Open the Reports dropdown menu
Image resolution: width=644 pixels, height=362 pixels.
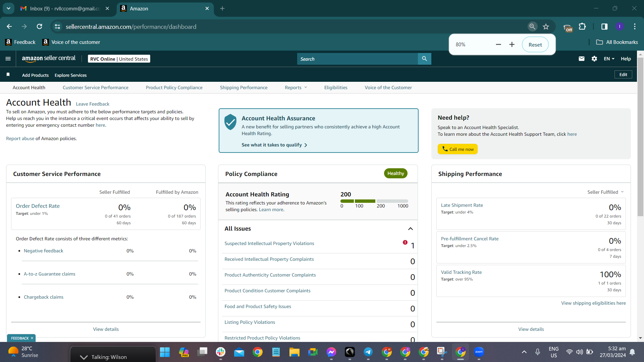(x=296, y=87)
